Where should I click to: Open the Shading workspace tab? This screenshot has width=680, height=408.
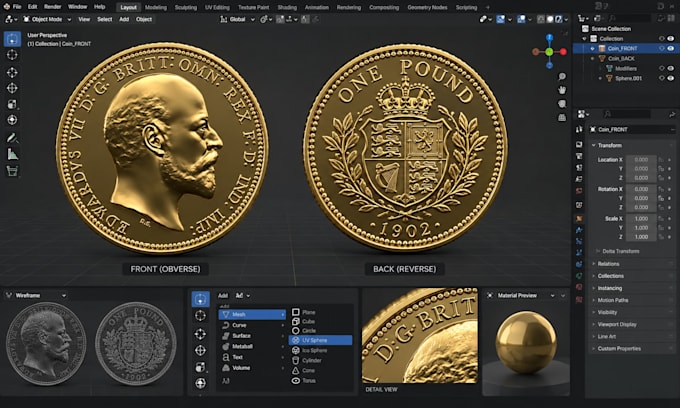287,7
